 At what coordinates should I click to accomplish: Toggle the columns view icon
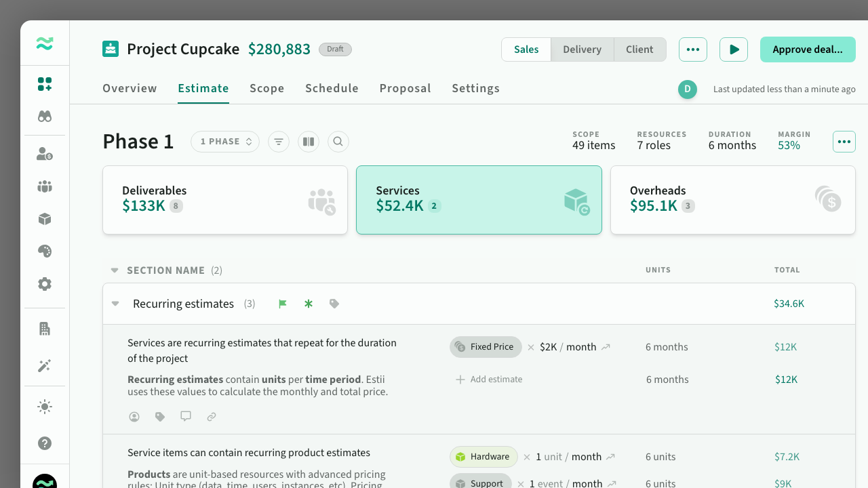click(309, 142)
